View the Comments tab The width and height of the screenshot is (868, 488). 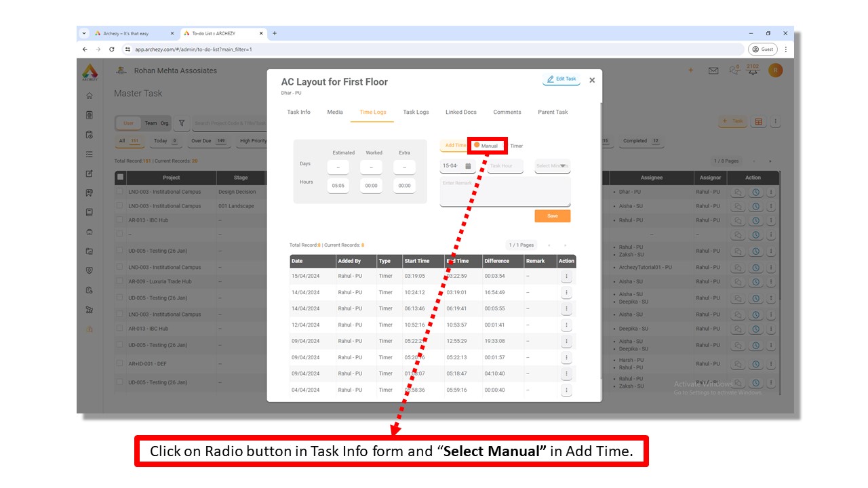507,113
